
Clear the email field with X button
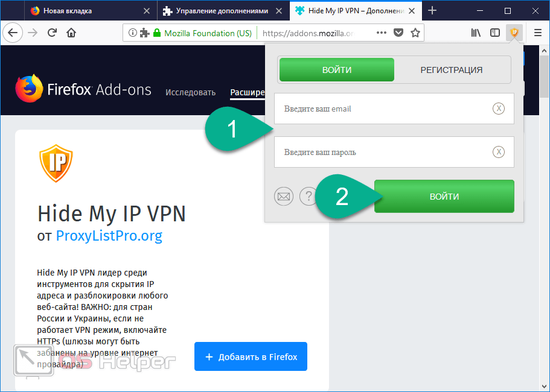click(x=499, y=109)
